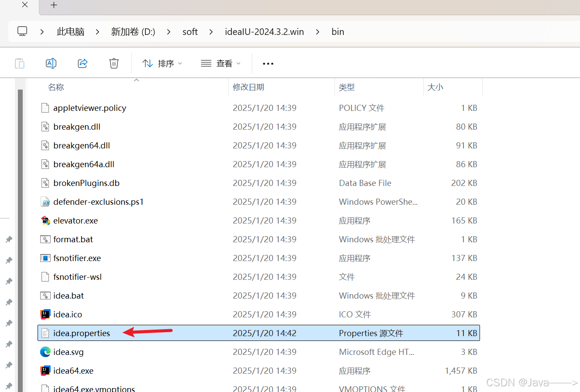Click the Share toolbar icon
Viewport: 580px width, 392px height.
(x=83, y=63)
